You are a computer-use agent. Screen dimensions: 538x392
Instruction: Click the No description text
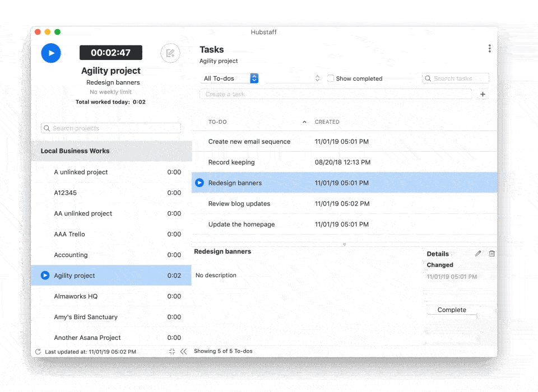point(216,275)
